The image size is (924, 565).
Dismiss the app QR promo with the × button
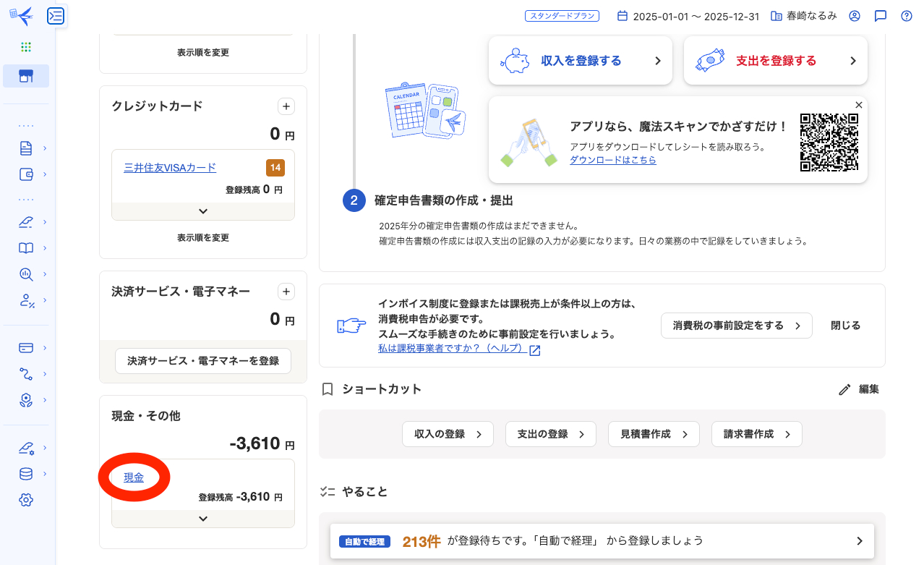pyautogui.click(x=858, y=105)
